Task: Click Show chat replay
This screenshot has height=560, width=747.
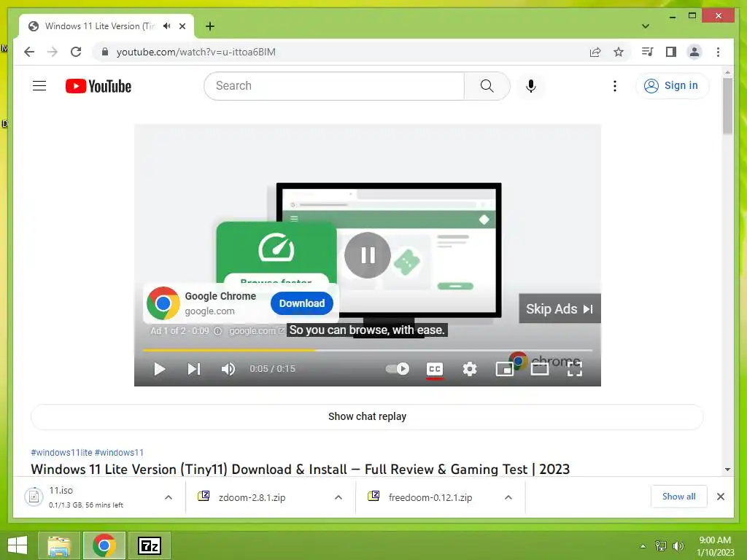Action: (x=367, y=416)
